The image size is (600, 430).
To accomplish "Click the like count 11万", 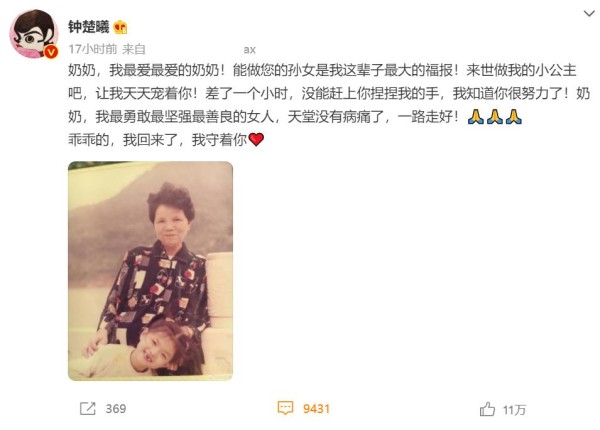I will pyautogui.click(x=514, y=410).
